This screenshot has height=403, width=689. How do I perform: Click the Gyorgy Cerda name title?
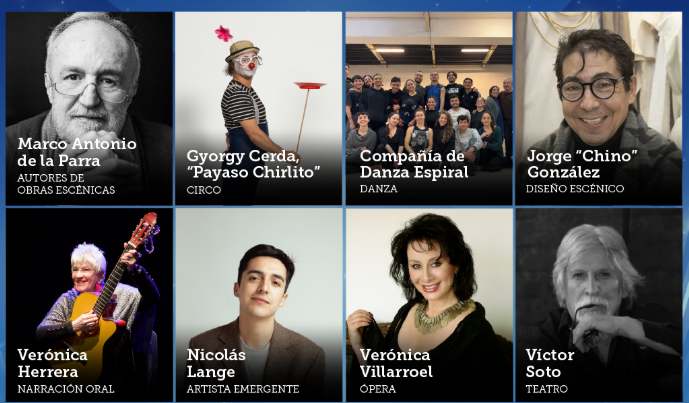(x=253, y=164)
